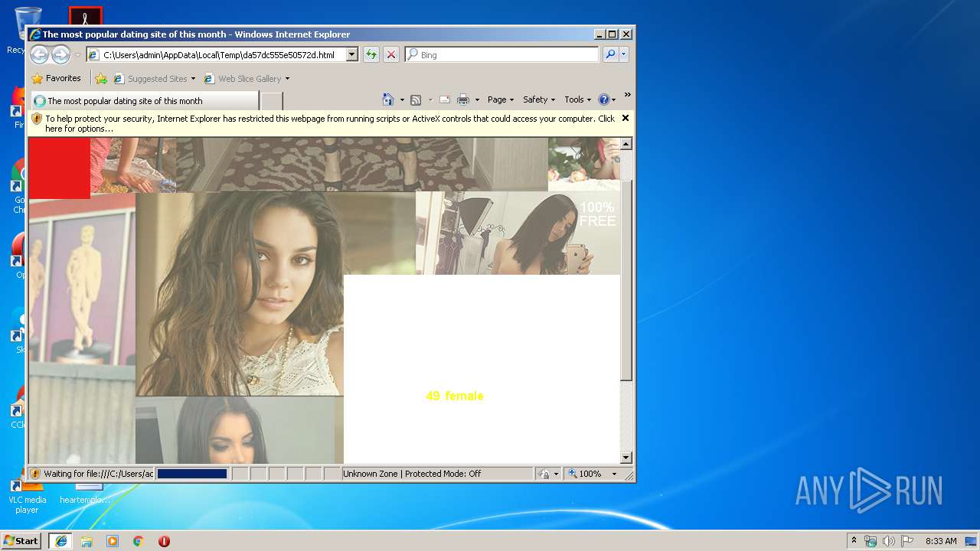Open the Tools menu

pyautogui.click(x=577, y=99)
